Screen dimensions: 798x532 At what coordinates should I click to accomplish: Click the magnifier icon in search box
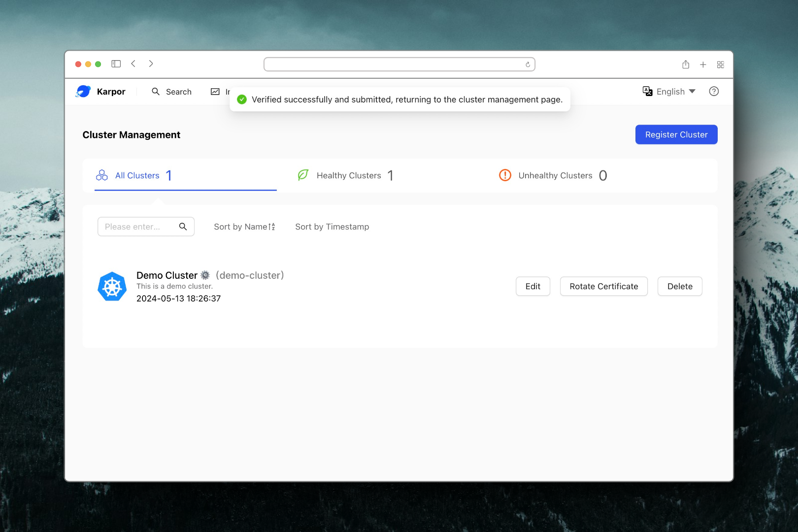(183, 227)
